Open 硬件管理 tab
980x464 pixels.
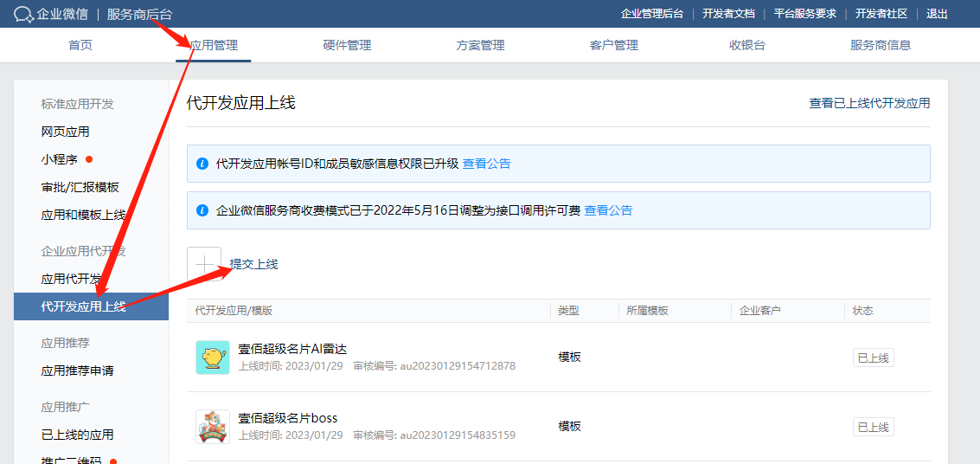click(x=347, y=45)
